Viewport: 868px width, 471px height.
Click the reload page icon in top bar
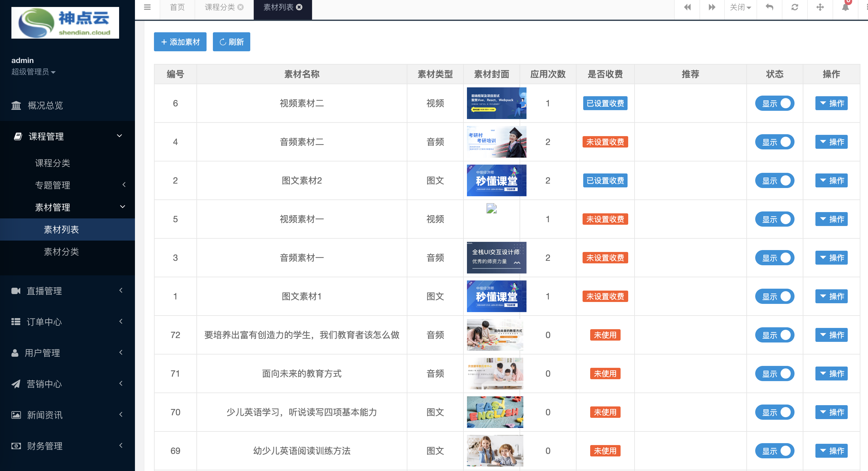795,7
